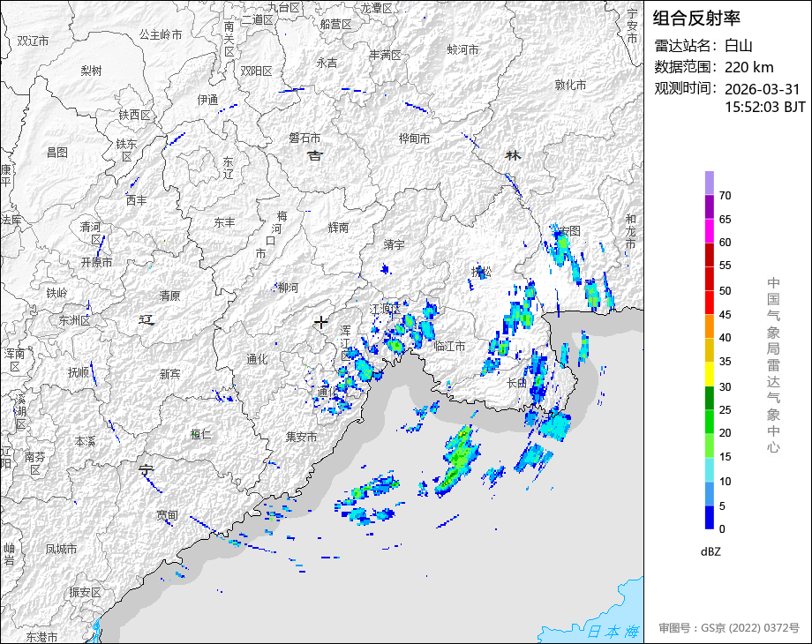This screenshot has height=644, width=812.
Task: Click the 宽甸 label on map
Action: click(x=167, y=515)
